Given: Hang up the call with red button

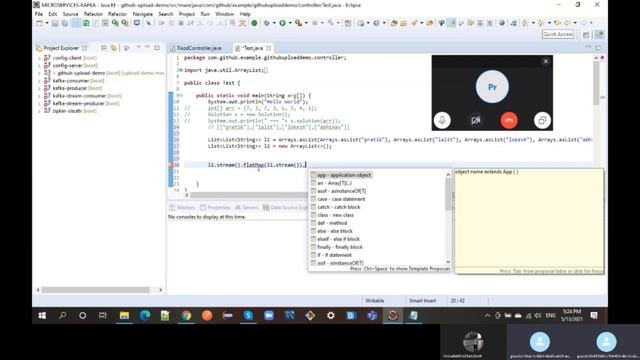Looking at the screenshot, I should 509,120.
